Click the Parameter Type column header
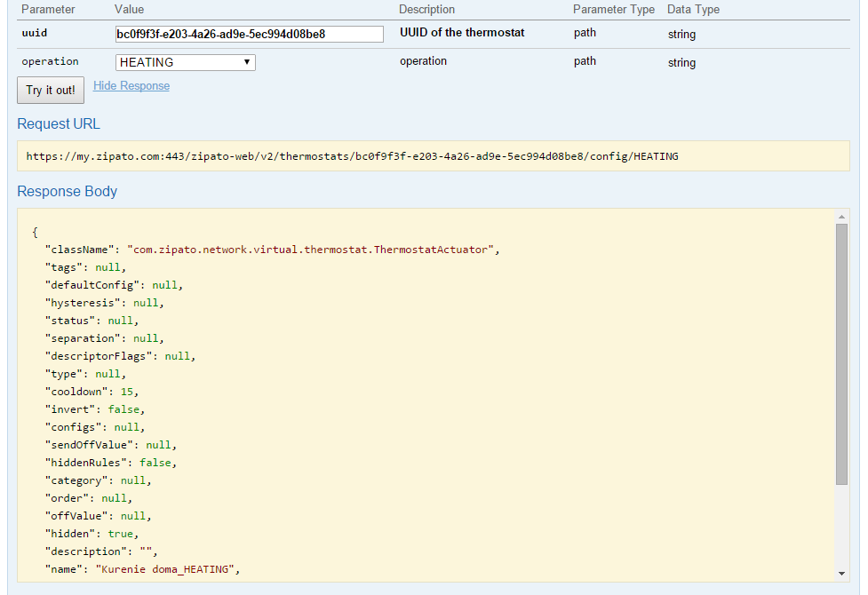Screen dimensions: 868x595 (613, 10)
